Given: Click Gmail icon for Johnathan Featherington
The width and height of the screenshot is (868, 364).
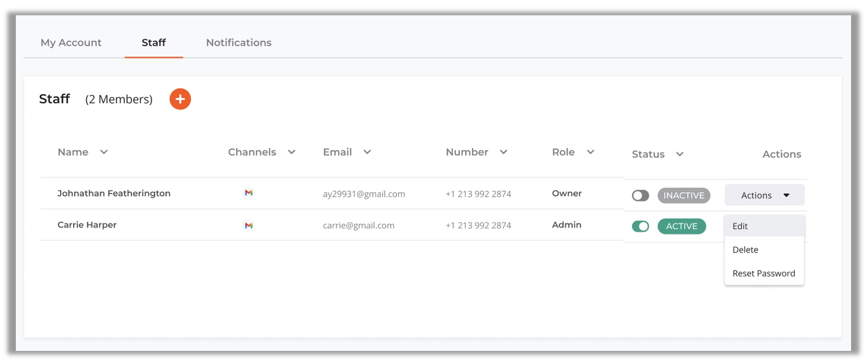Looking at the screenshot, I should 248,193.
